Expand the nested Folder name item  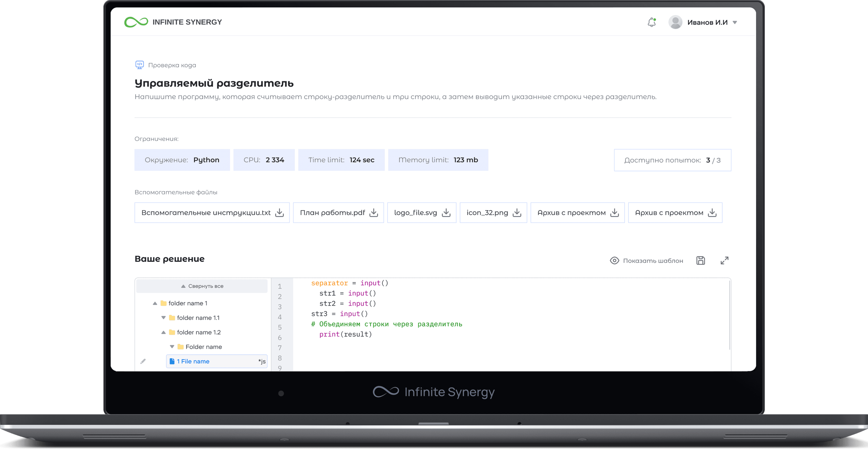pyautogui.click(x=172, y=347)
